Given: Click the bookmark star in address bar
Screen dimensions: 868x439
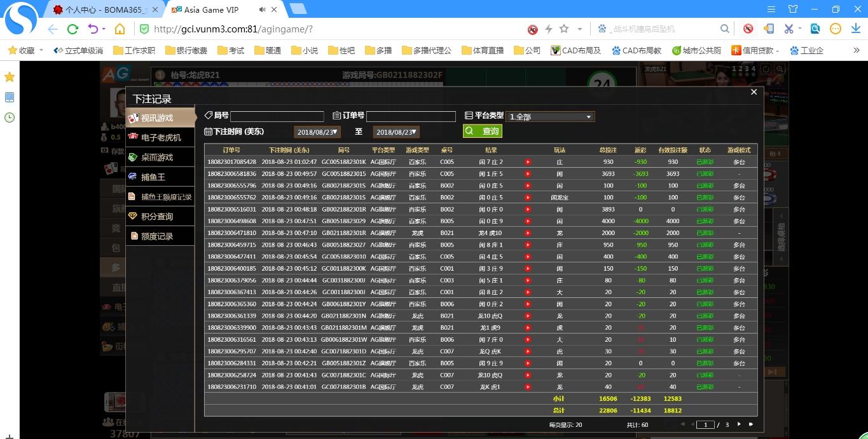Looking at the screenshot, I should pyautogui.click(x=564, y=29).
